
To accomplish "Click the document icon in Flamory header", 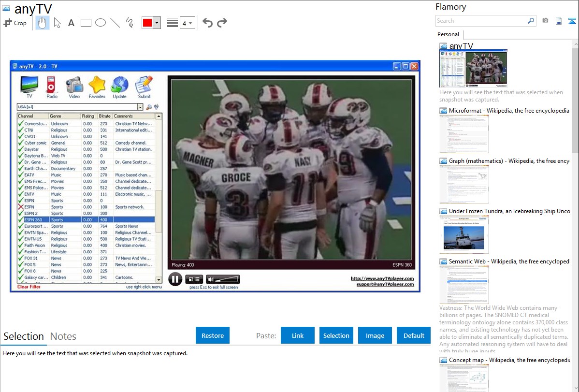I will click(559, 21).
